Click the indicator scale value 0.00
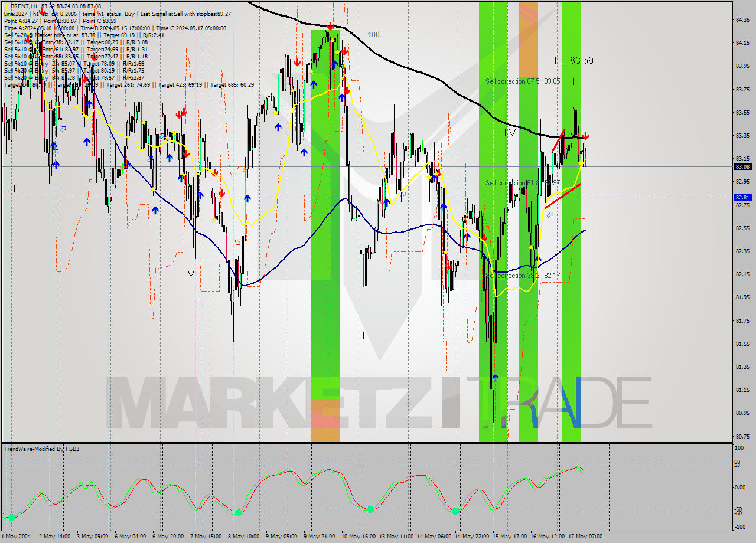Image resolution: width=756 pixels, height=543 pixels. coord(740,488)
